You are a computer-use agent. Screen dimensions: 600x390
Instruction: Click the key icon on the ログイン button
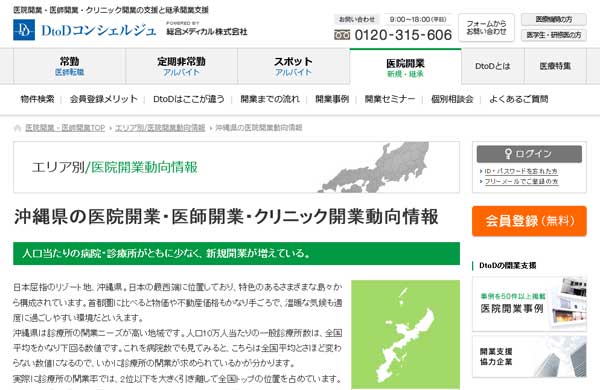point(508,154)
